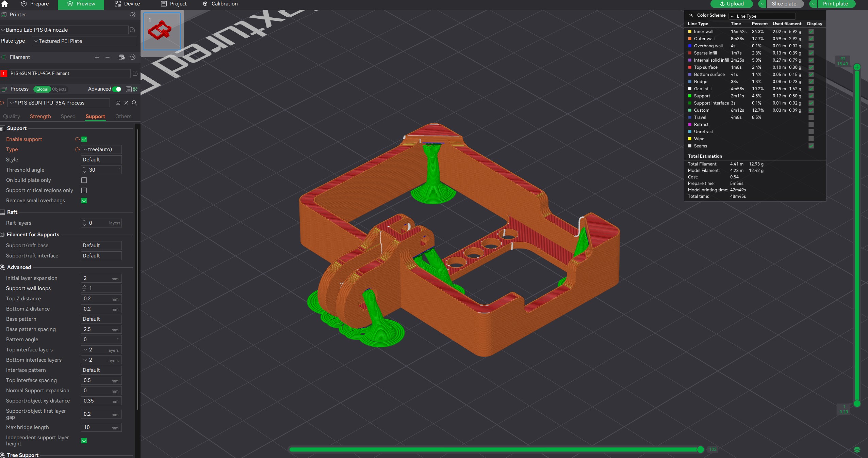Viewport: 868px width, 458px height.
Task: Open the process preset dropdown
Action: point(59,103)
